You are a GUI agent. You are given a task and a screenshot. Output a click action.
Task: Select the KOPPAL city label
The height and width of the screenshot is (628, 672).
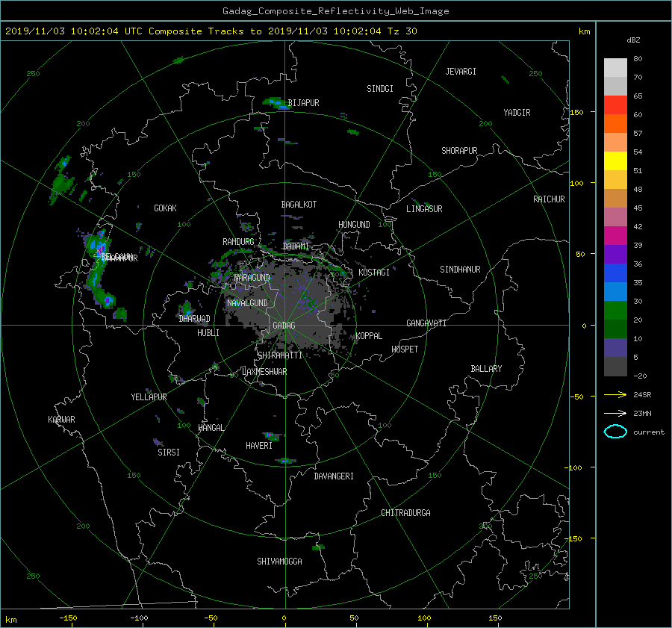tap(369, 336)
